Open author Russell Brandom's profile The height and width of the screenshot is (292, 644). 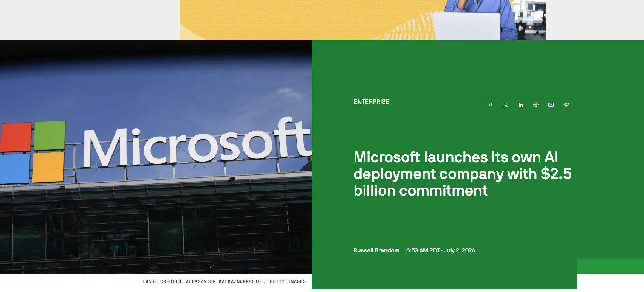pos(376,250)
